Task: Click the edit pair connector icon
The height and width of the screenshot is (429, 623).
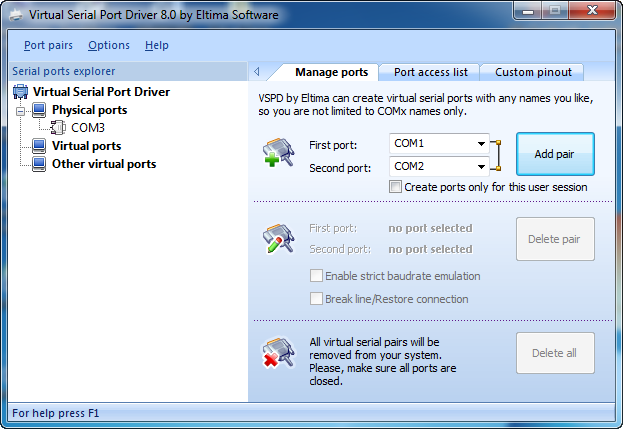Action: pos(278,238)
